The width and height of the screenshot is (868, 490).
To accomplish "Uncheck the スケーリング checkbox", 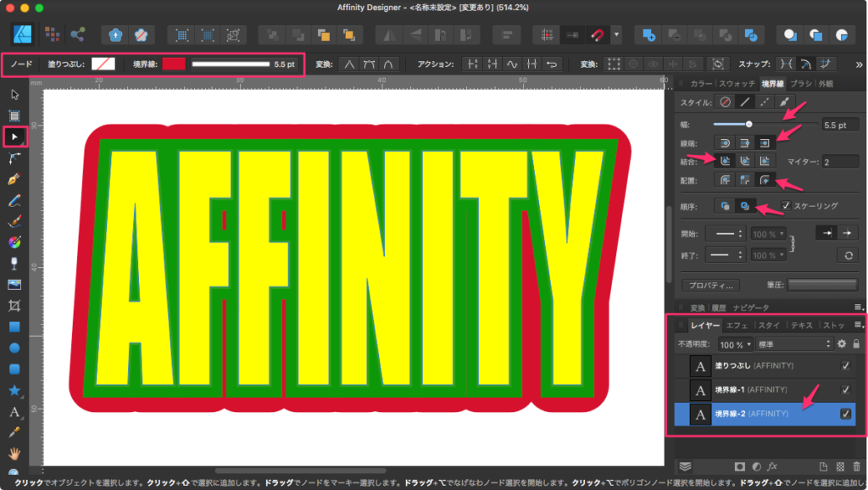I will [x=786, y=205].
